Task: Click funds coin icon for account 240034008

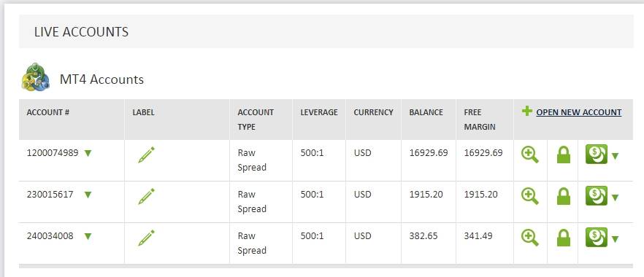Action: [597, 237]
